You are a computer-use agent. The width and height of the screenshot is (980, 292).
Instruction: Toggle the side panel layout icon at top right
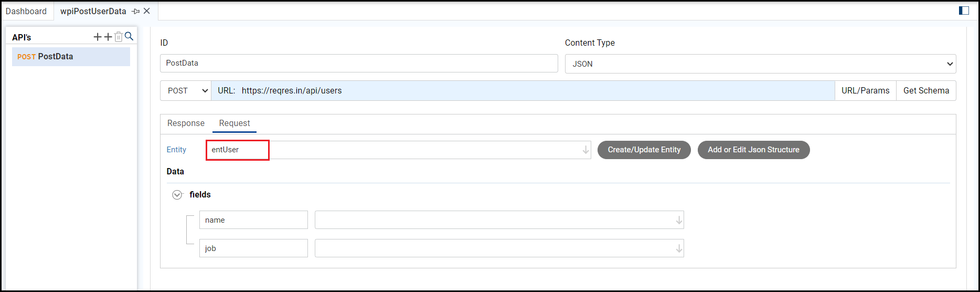pyautogui.click(x=964, y=11)
